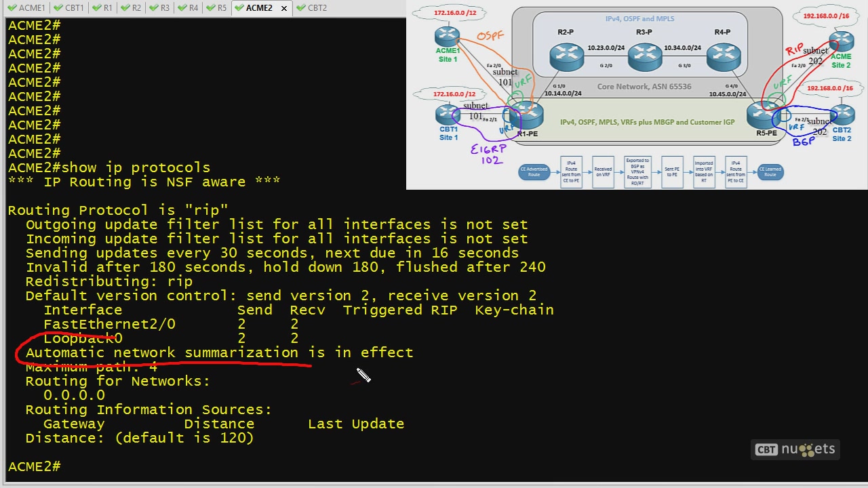Click the '10.23.0.0/24' link label
868x488 pixels.
click(606, 48)
